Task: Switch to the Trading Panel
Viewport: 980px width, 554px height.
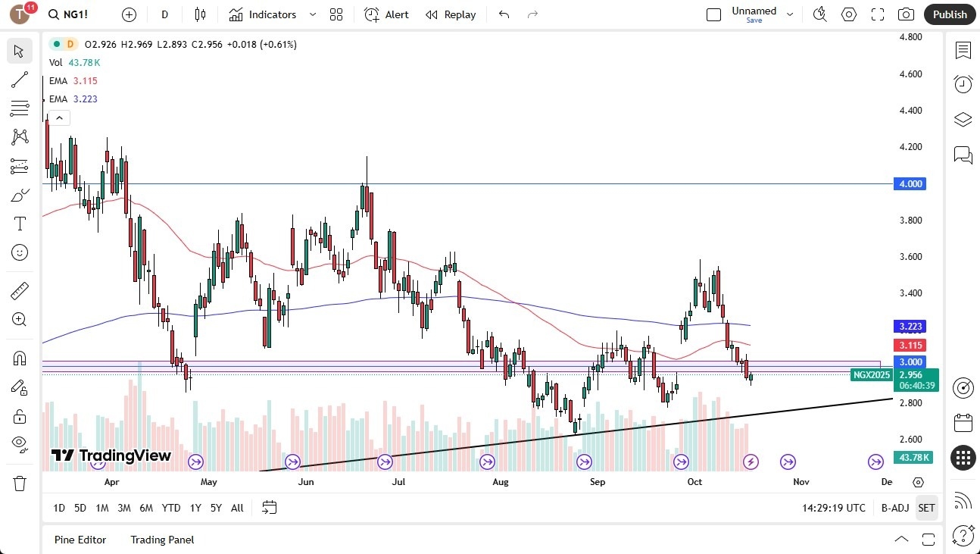Action: point(161,540)
